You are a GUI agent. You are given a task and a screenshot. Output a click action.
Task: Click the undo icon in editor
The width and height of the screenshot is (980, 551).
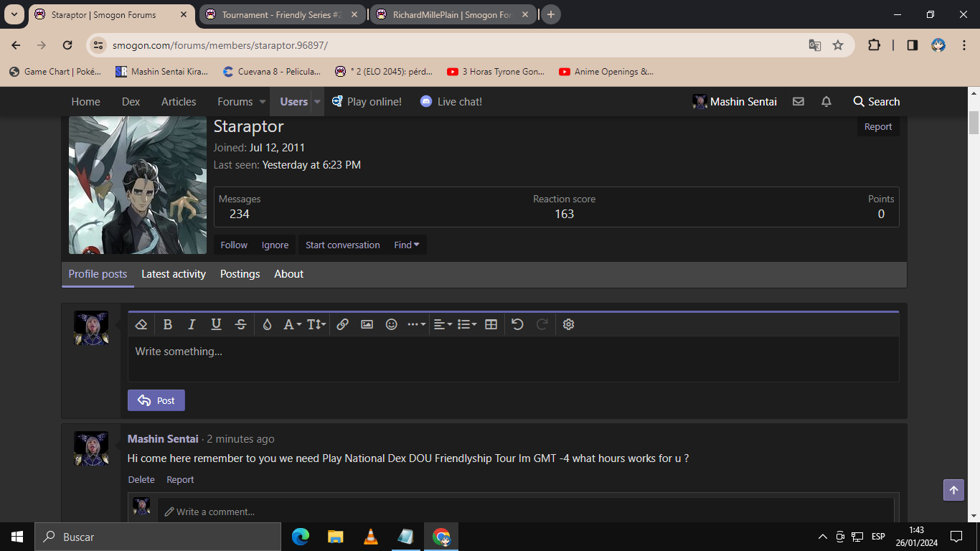point(517,324)
